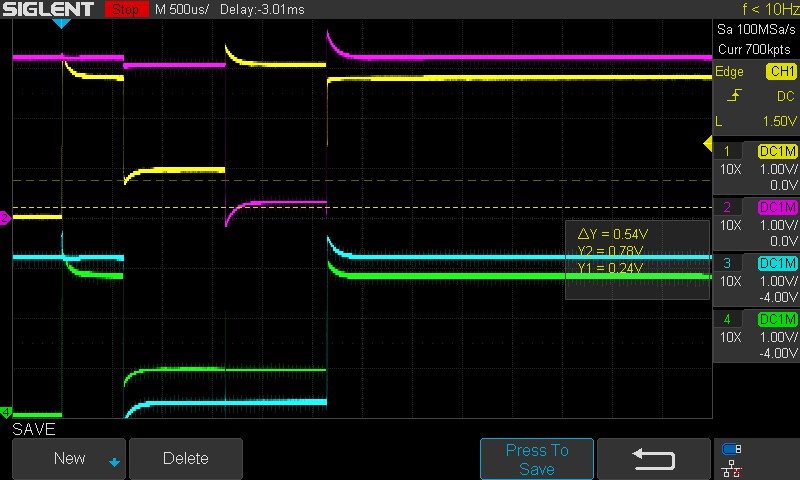Image resolution: width=800 pixels, height=480 pixels.
Task: Select the channel 4 info panel
Action: (757, 336)
